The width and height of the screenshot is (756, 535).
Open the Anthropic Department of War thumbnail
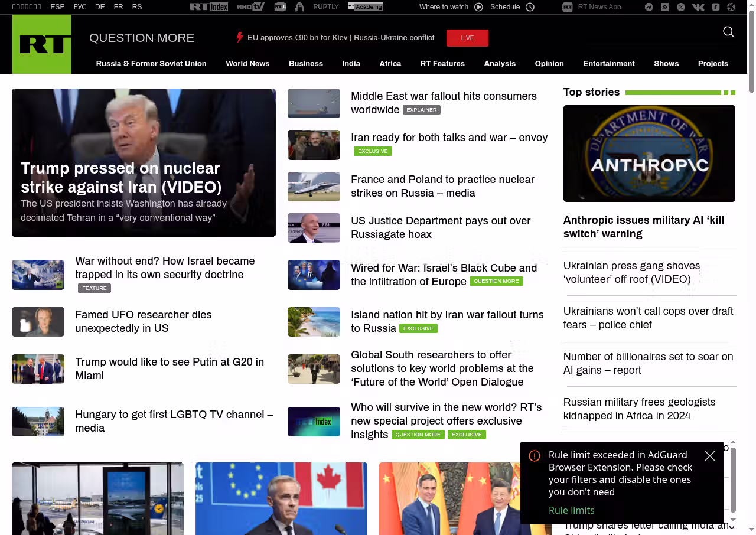[649, 154]
